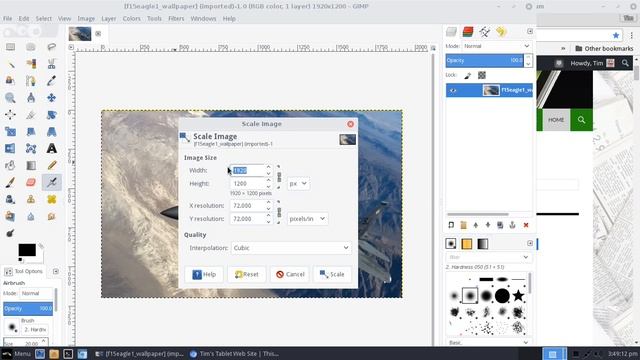Open layer Mode Normal dropdown

[x=497, y=46]
